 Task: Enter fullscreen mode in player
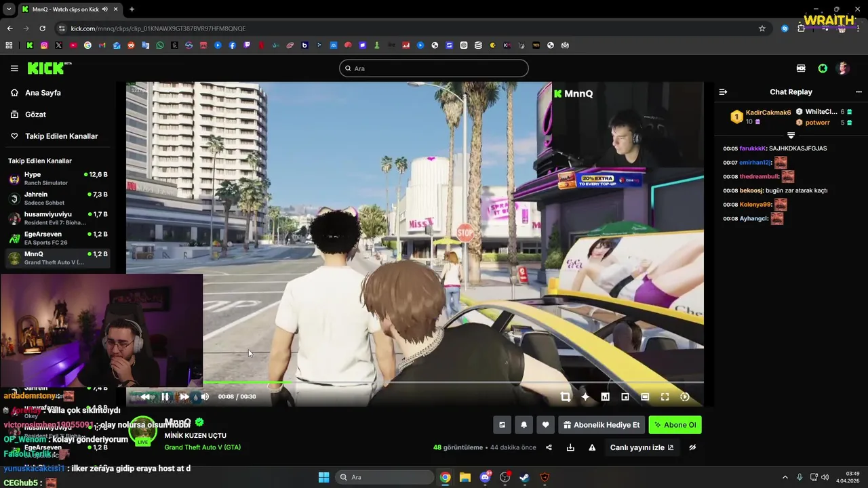tap(665, 396)
